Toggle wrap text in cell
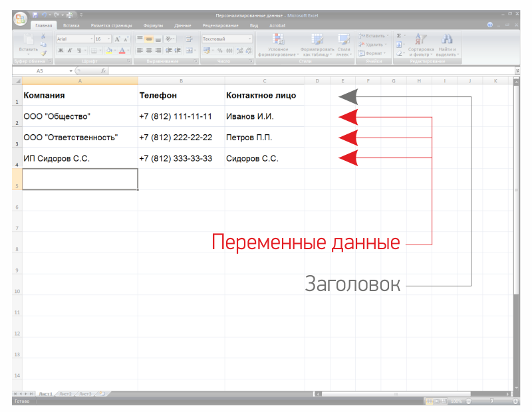 tap(190, 39)
